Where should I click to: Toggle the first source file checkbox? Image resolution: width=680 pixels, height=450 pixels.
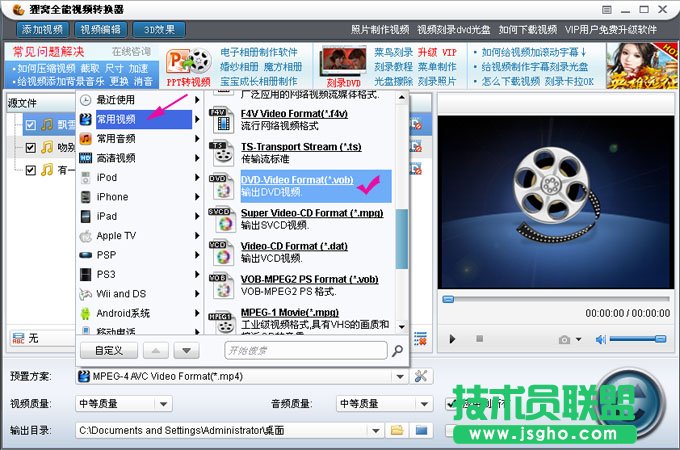click(x=31, y=125)
